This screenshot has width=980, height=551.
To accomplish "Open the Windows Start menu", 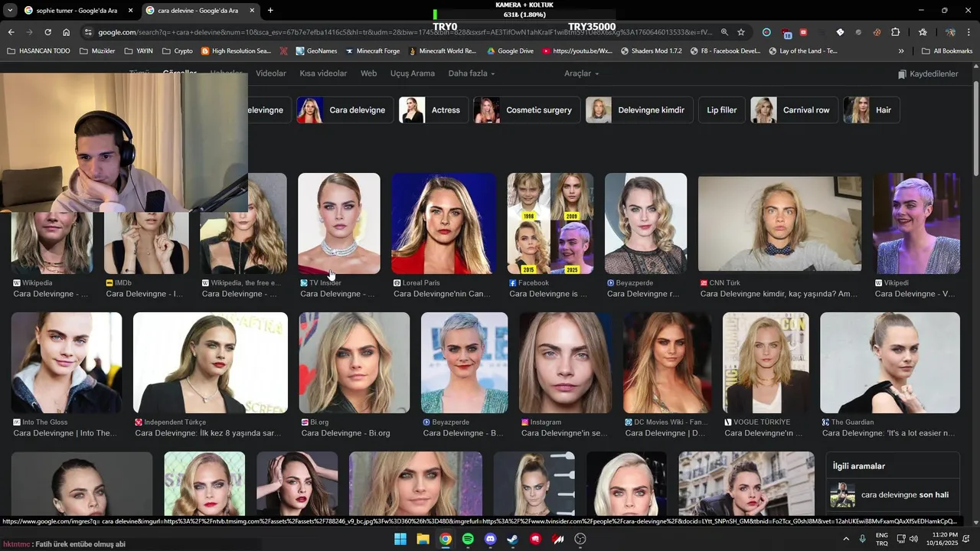I will pyautogui.click(x=400, y=539).
